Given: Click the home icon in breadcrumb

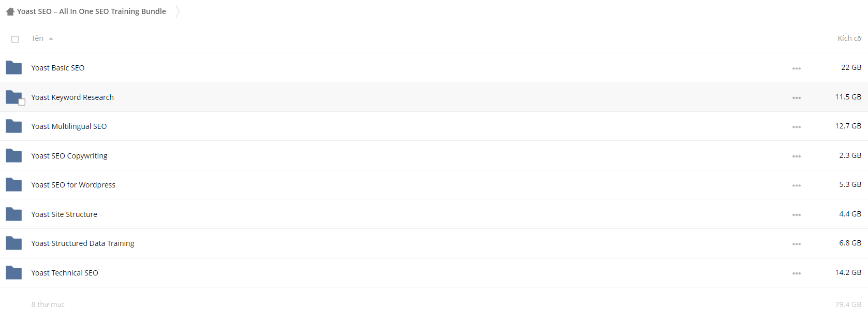Looking at the screenshot, I should [10, 11].
